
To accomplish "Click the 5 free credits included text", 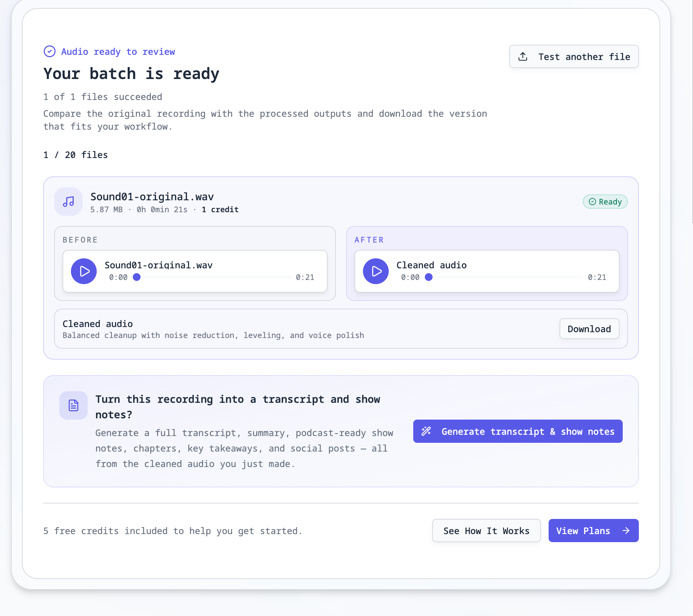I will 172,531.
